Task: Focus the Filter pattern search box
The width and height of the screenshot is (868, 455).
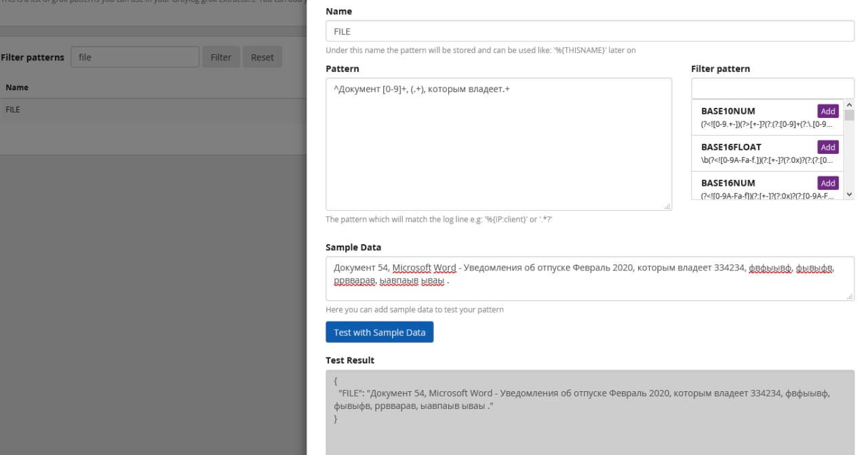Action: 772,88
